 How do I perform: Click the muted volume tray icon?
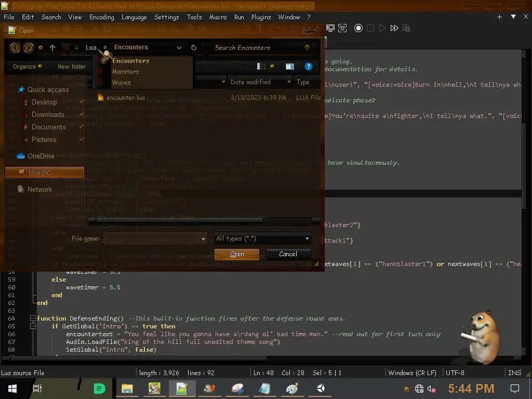pyautogui.click(x=432, y=389)
